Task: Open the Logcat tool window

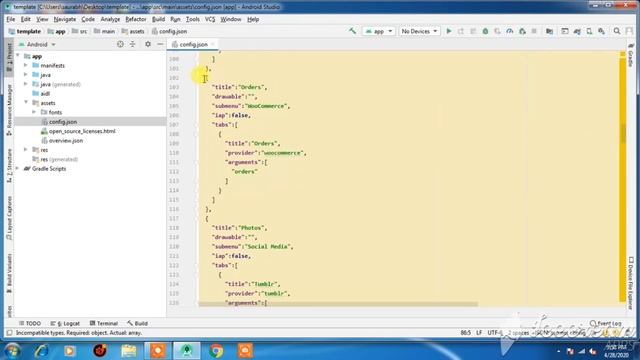Action: (x=65, y=323)
